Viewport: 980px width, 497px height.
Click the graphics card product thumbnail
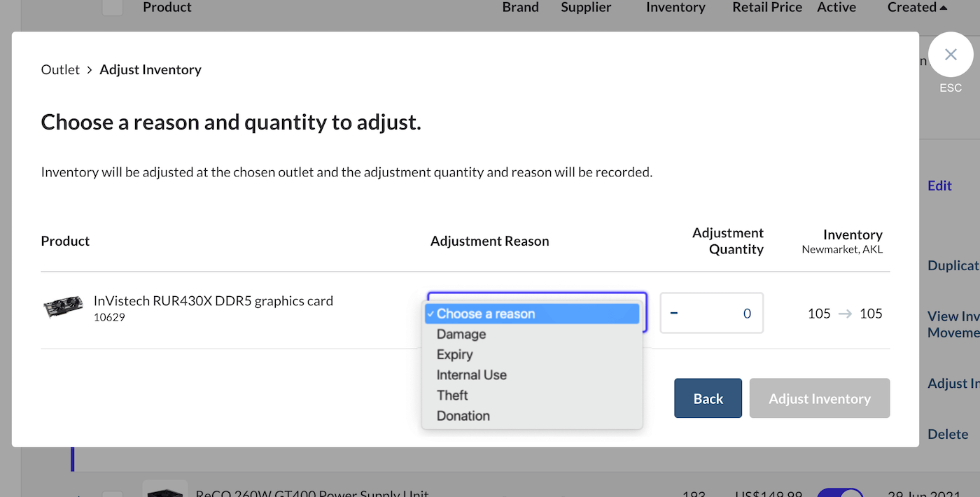pos(63,307)
